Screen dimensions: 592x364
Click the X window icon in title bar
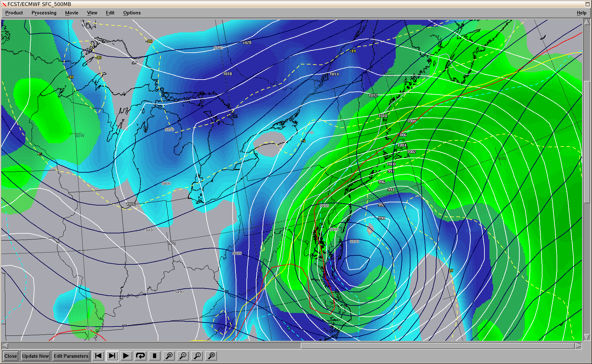click(x=4, y=4)
